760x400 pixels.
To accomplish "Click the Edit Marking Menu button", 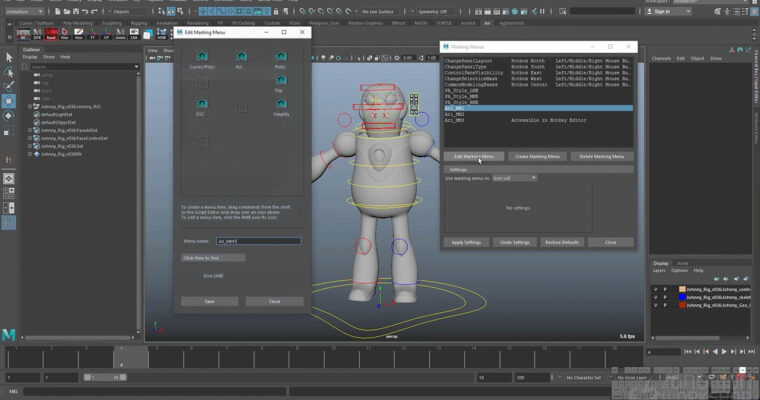I will pyautogui.click(x=474, y=156).
